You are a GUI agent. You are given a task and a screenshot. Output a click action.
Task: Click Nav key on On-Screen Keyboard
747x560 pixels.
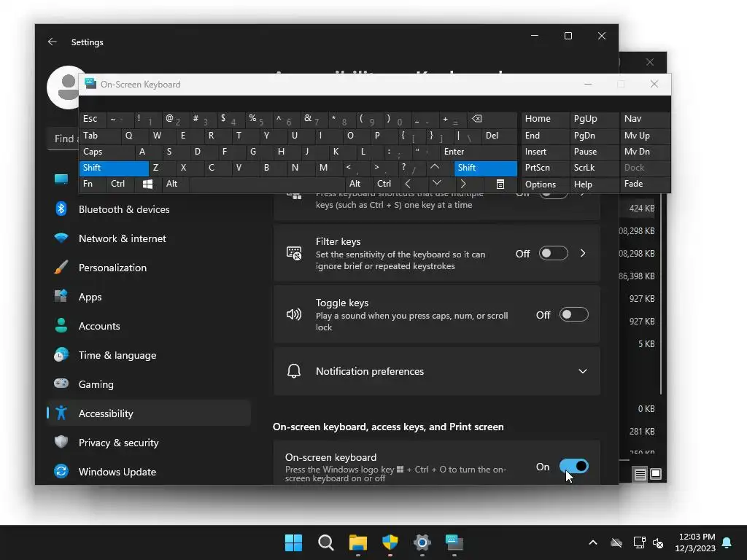pyautogui.click(x=645, y=119)
